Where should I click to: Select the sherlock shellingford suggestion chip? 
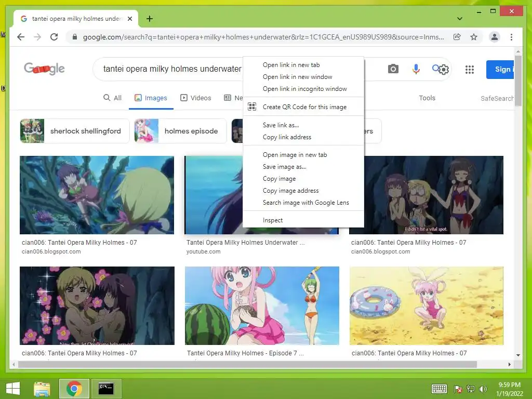75,131
